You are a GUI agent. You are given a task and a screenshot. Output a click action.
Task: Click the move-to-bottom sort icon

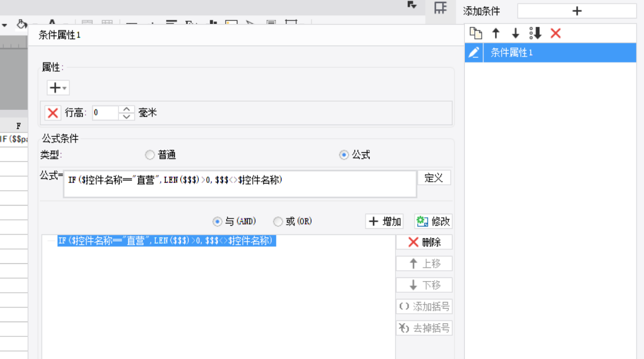pos(535,33)
